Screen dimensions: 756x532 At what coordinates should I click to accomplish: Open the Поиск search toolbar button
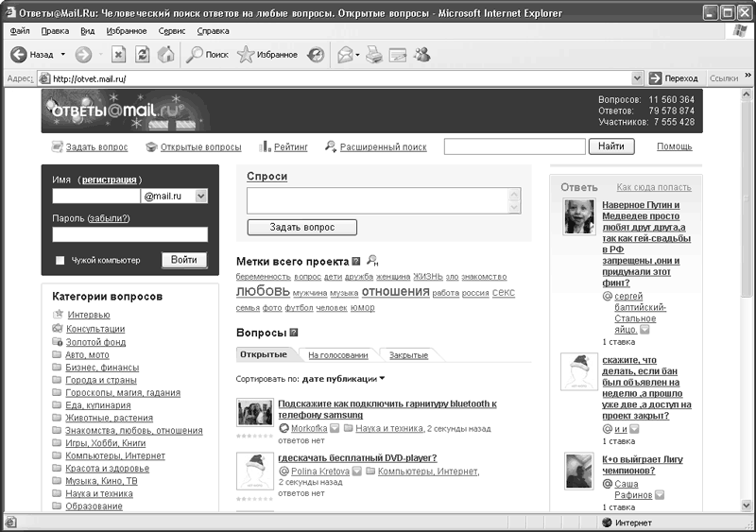(x=207, y=55)
